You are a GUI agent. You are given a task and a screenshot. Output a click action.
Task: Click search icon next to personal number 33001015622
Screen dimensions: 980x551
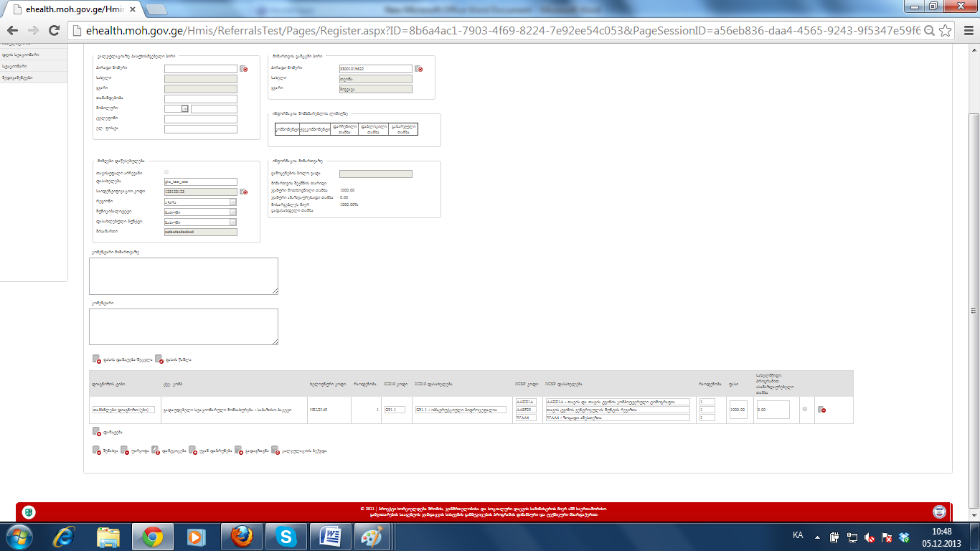click(x=419, y=69)
